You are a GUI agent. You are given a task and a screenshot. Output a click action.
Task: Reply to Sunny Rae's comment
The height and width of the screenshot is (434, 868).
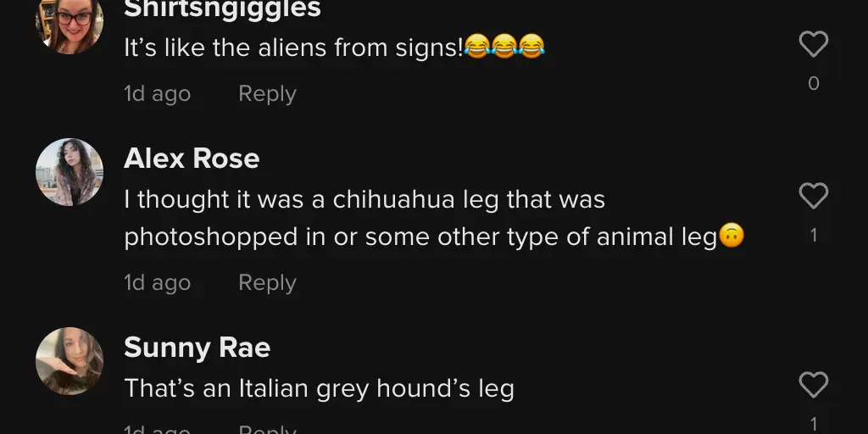[x=267, y=429]
